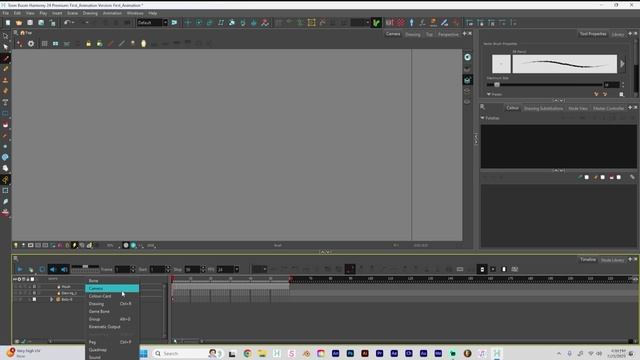Click the yellow square icon in top toolbar
640x360 pixels.
point(311,23)
